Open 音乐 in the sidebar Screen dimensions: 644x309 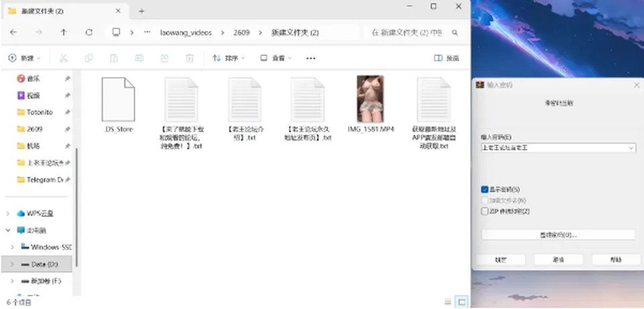coord(34,79)
